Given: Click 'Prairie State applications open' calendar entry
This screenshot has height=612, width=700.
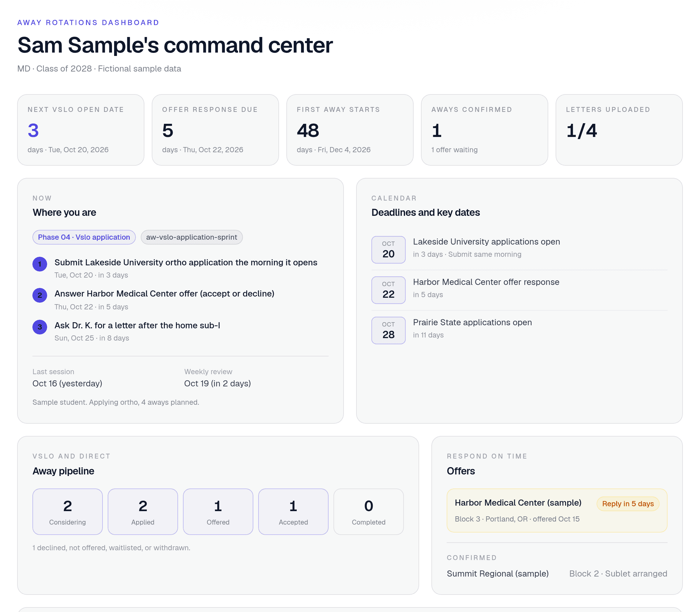Looking at the screenshot, I should click(x=472, y=323).
